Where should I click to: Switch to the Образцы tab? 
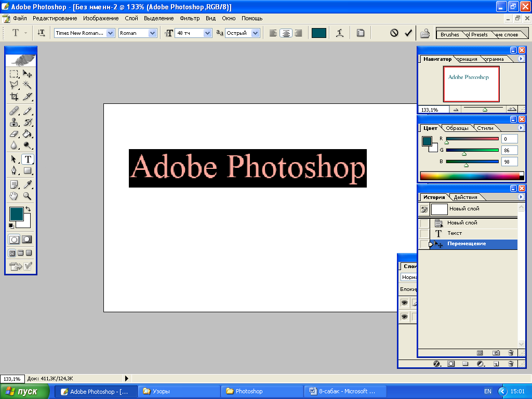[457, 128]
